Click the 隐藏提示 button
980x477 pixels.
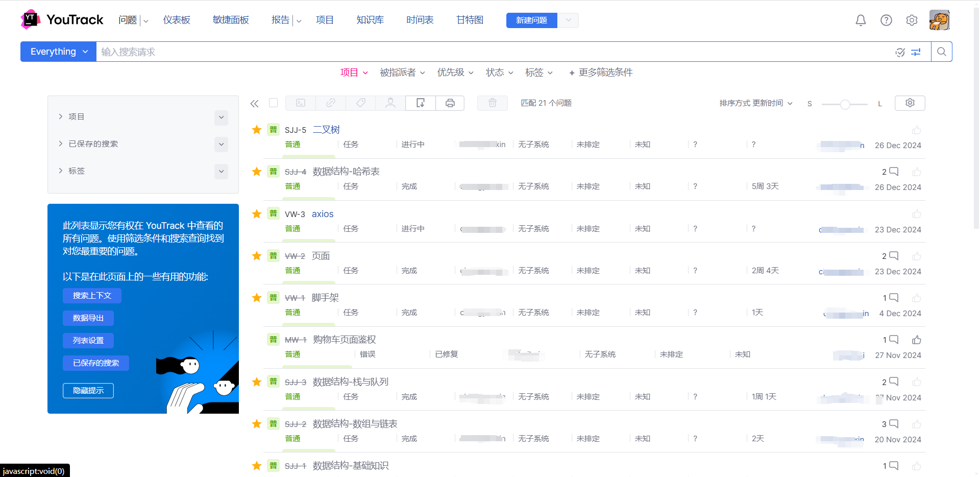pyautogui.click(x=88, y=391)
